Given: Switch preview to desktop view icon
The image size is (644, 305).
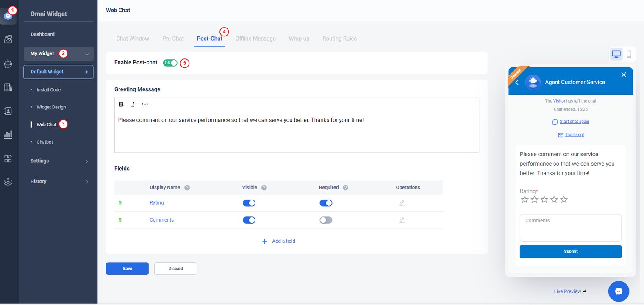Looking at the screenshot, I should point(616,54).
